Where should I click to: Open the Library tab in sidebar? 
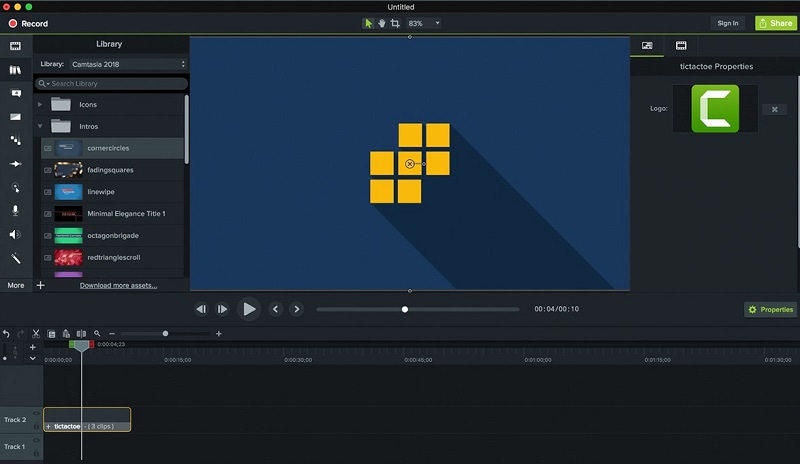coord(15,69)
